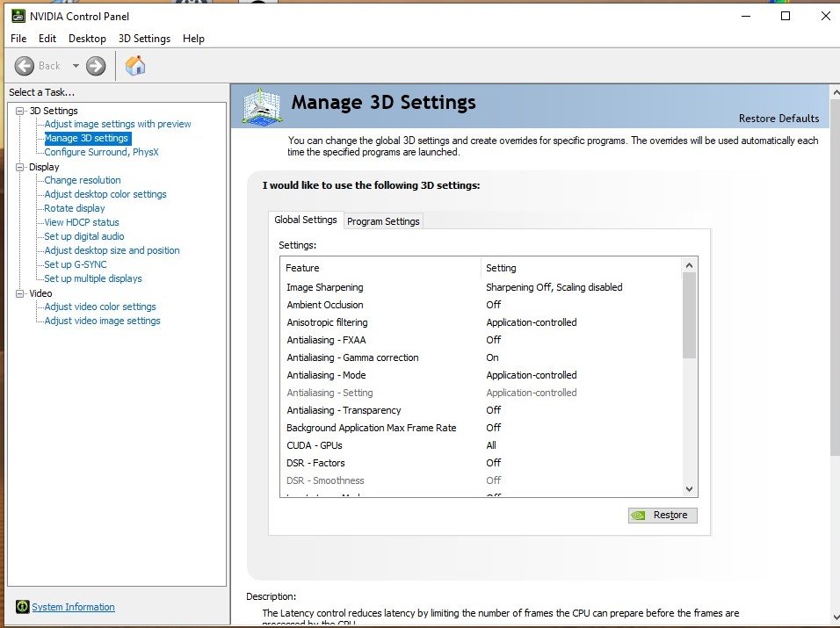Click the NVIDIA Control Panel title bar icon
840x628 pixels.
18,16
